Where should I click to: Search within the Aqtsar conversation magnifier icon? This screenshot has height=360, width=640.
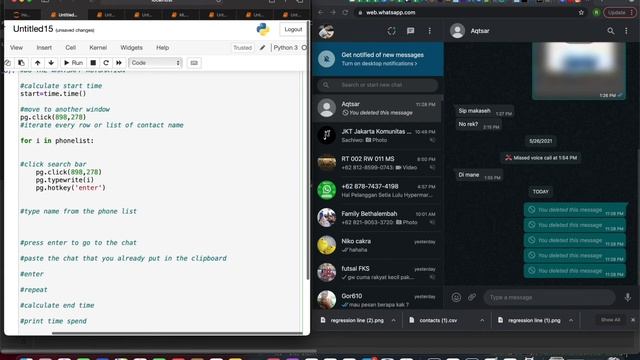pos(611,31)
